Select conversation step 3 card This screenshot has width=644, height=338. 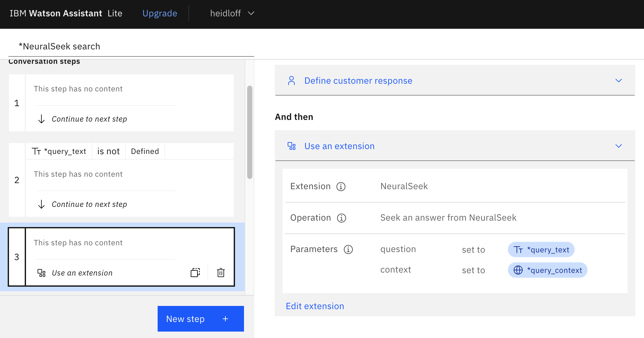[x=121, y=257]
